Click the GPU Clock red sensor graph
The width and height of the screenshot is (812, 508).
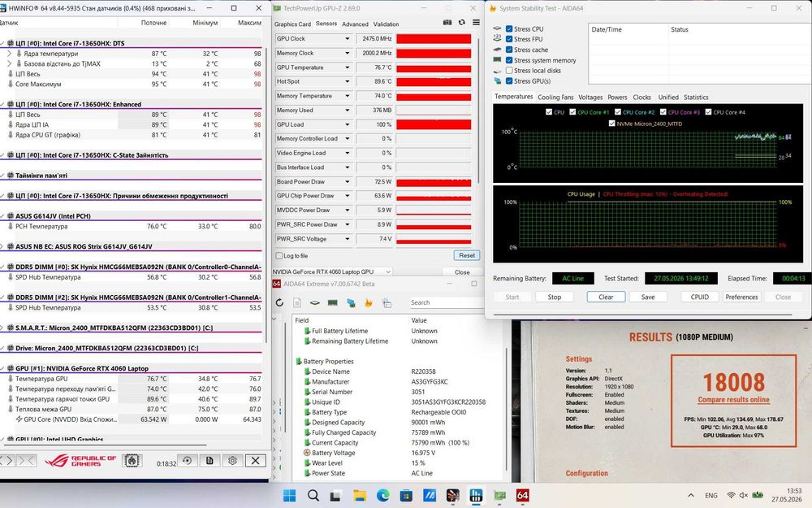point(434,39)
